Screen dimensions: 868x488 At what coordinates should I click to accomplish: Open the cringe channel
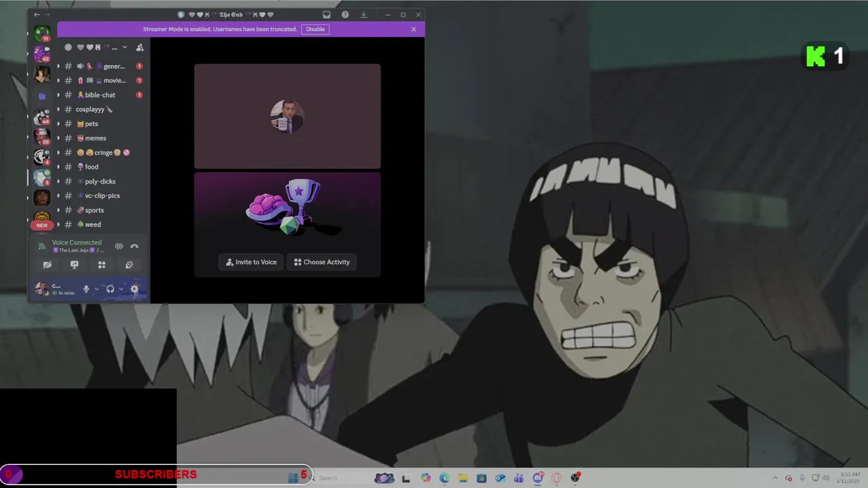tap(100, 152)
